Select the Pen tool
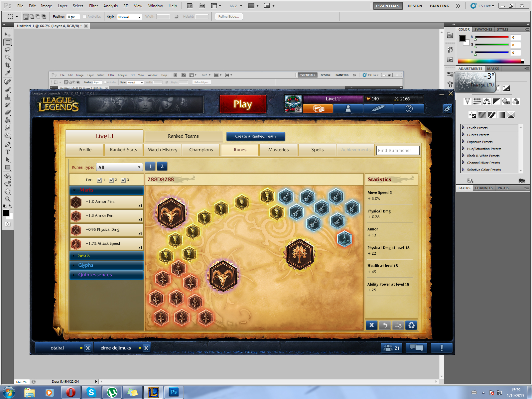This screenshot has height=399, width=532. click(8, 144)
